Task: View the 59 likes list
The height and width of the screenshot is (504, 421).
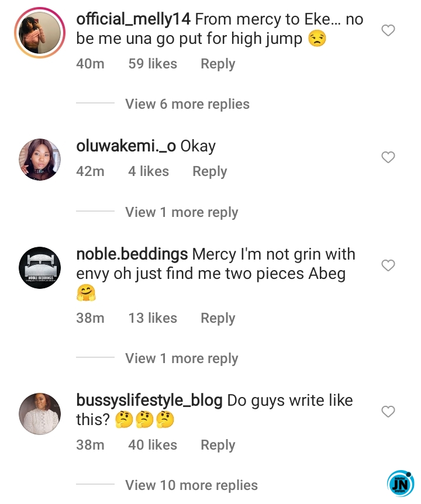Action: pyautogui.click(x=153, y=64)
